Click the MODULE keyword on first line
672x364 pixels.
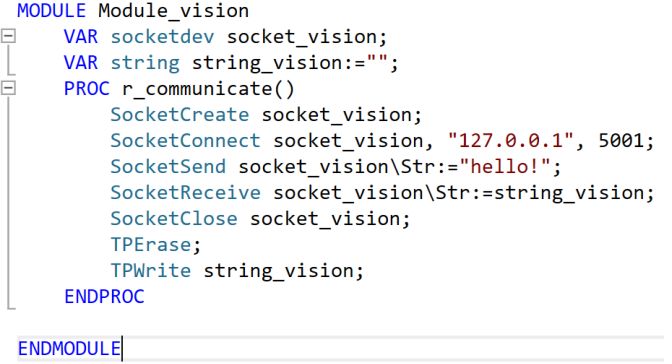click(x=51, y=11)
